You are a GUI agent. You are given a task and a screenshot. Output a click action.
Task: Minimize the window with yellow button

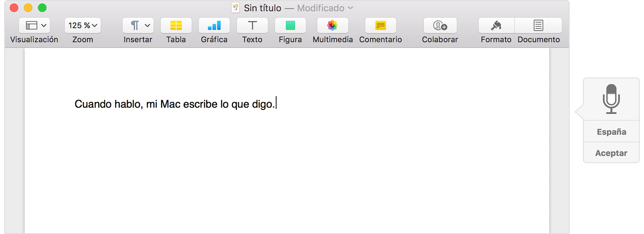(28, 8)
